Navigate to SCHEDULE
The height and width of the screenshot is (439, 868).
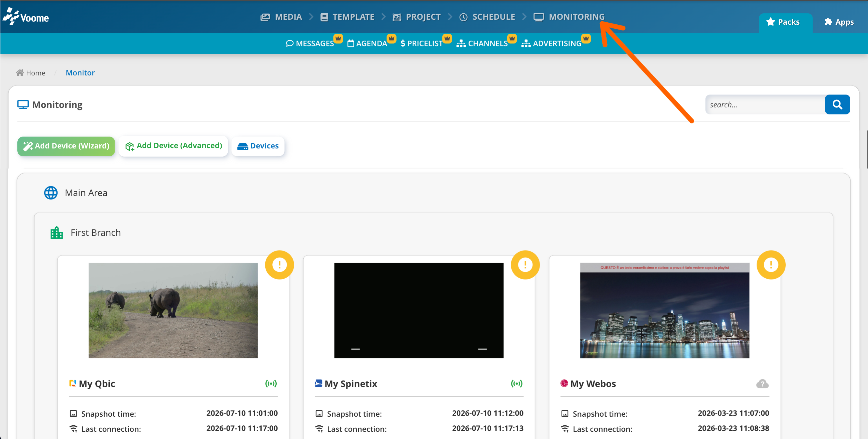click(x=487, y=17)
